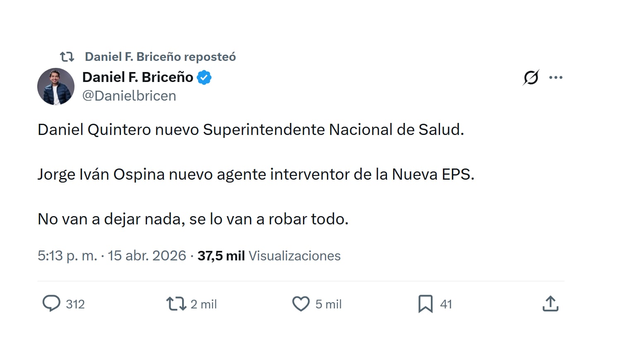The image size is (644, 361).
Task: Click the bookmark icon on the tweet
Action: [x=426, y=304]
